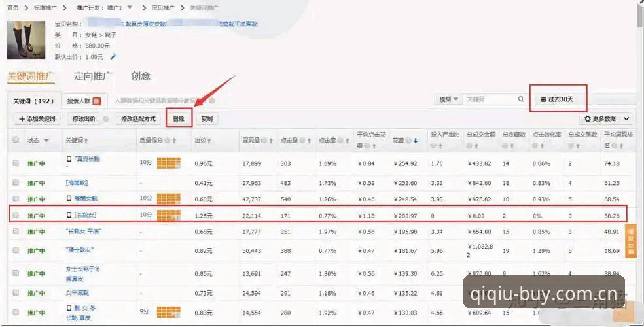Screen dimensions: 644x327
Task: Tick the checkbox for the [高筒靴] row
Action: pos(16,182)
